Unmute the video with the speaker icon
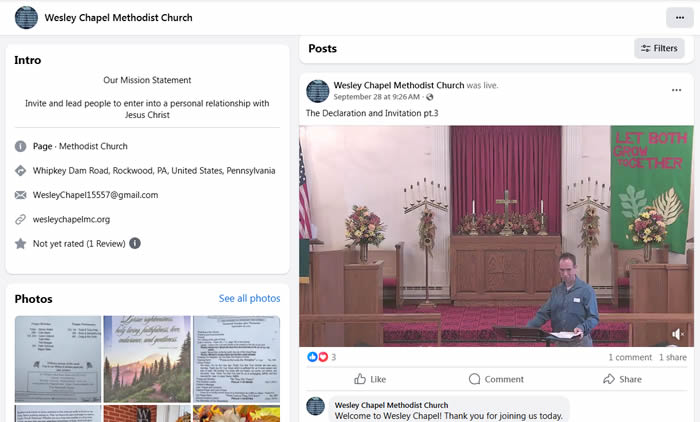 (678, 334)
